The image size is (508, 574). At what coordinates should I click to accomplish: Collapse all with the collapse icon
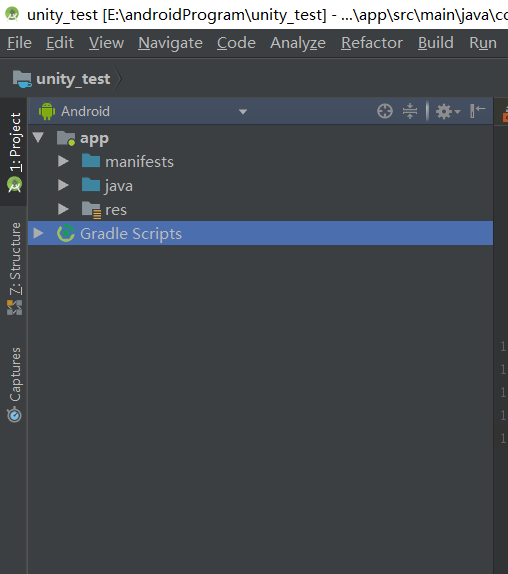pos(410,111)
